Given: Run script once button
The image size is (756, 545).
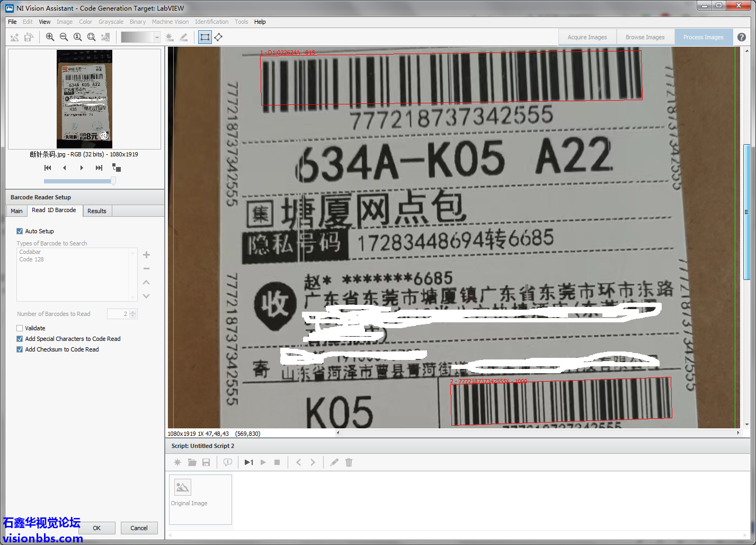Looking at the screenshot, I should point(248,462).
